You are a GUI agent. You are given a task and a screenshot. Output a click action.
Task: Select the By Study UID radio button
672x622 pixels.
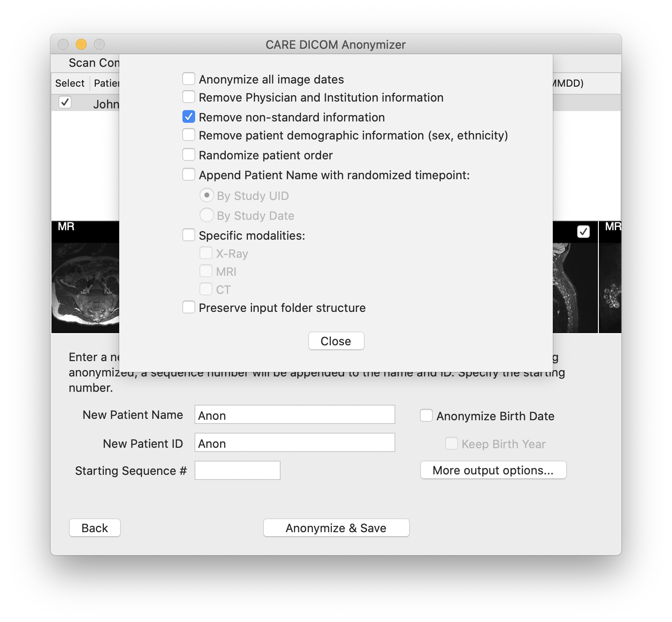pos(207,195)
